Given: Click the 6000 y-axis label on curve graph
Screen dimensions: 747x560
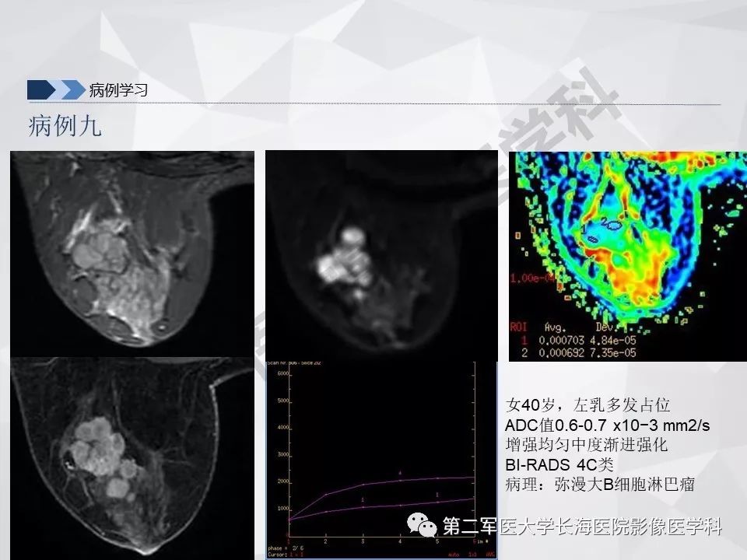Looking at the screenshot, I should click(283, 374).
